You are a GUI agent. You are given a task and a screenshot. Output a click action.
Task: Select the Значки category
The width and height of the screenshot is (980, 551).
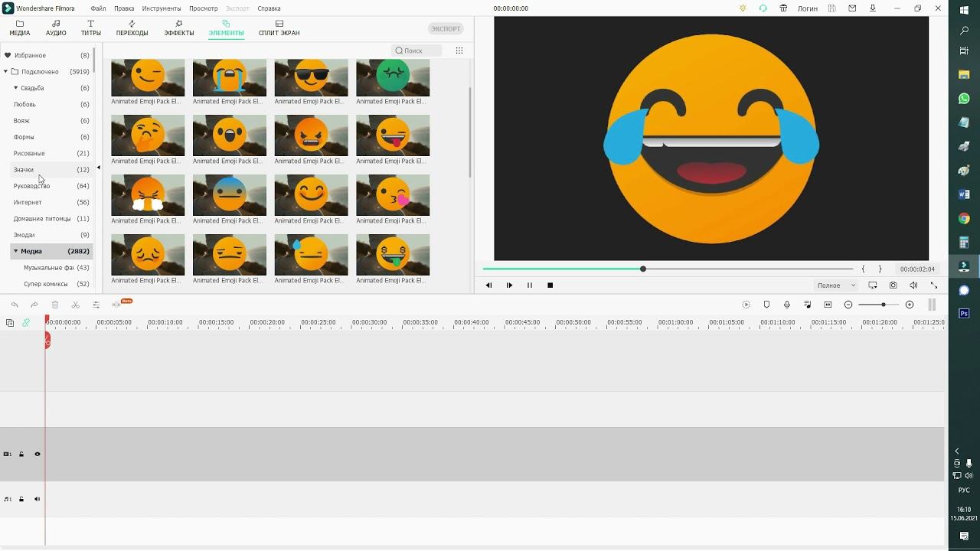(x=51, y=170)
